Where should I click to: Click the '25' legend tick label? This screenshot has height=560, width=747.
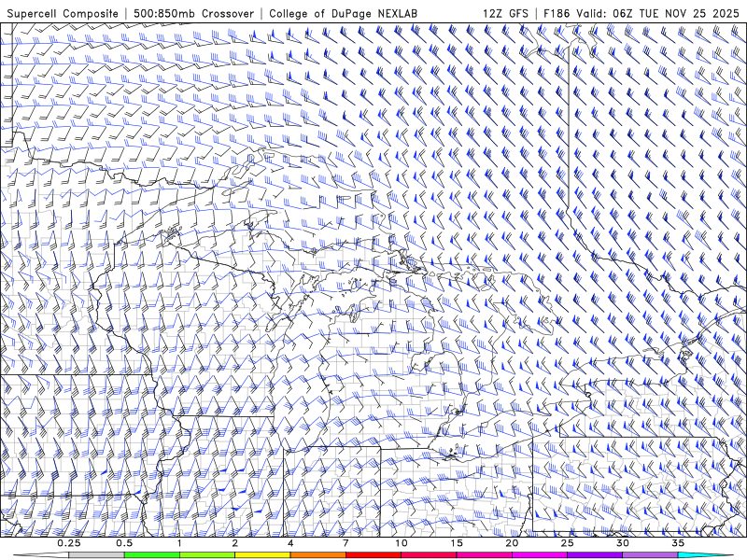(x=567, y=543)
